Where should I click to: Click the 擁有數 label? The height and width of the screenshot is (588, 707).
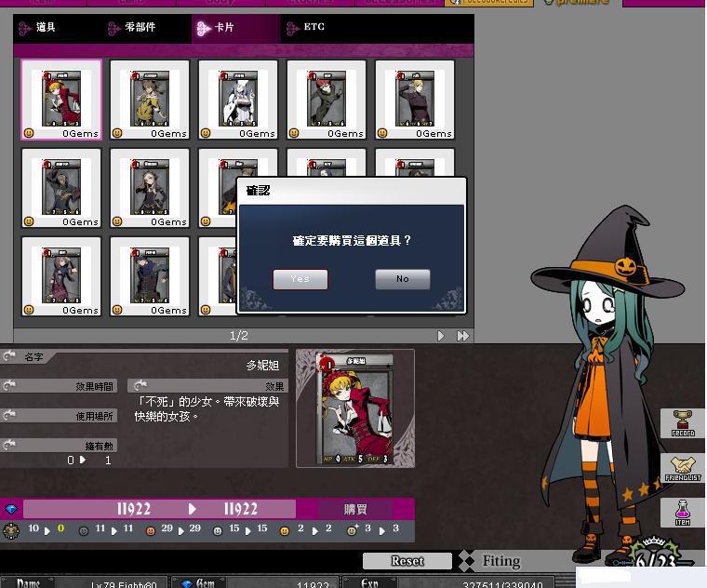pos(100,446)
